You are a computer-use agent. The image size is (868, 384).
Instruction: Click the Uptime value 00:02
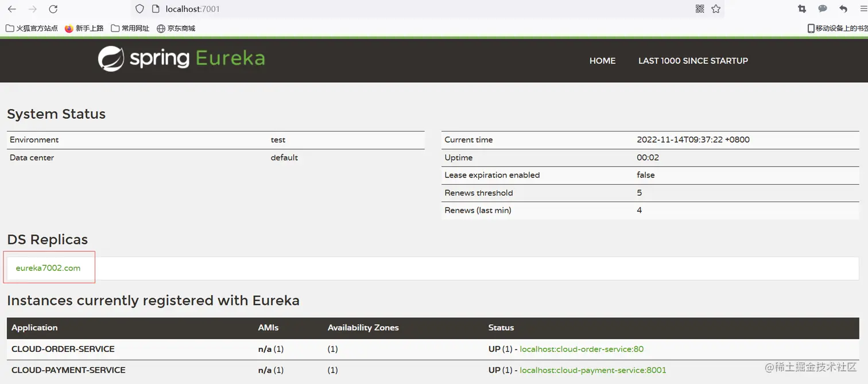click(x=648, y=158)
